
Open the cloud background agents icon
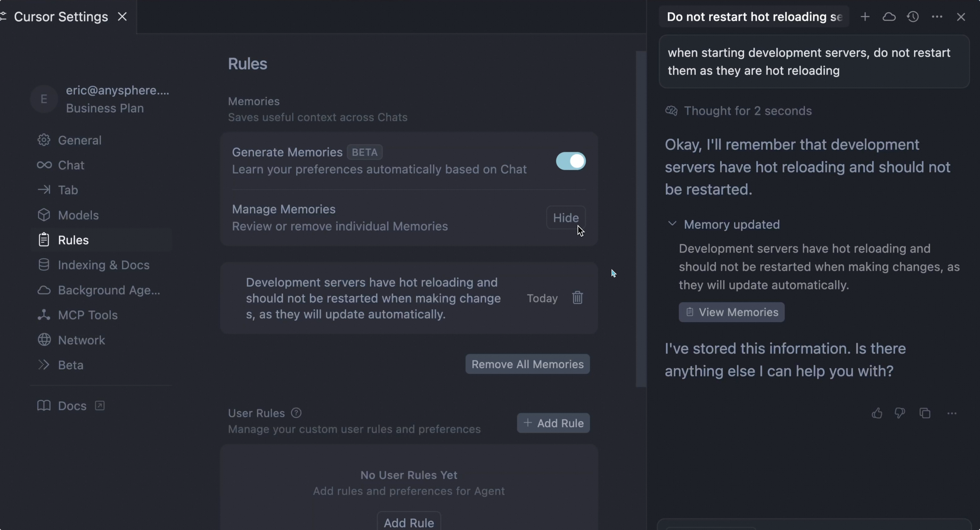pos(889,17)
